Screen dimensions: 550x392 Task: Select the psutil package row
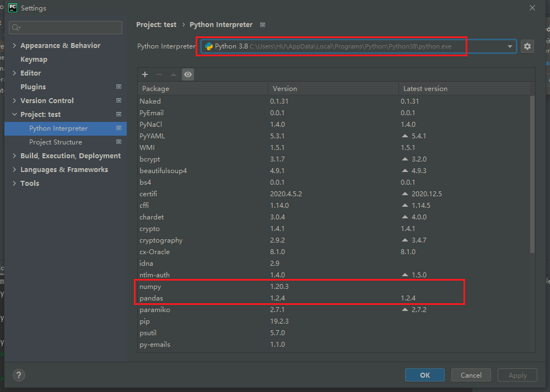pyautogui.click(x=333, y=332)
